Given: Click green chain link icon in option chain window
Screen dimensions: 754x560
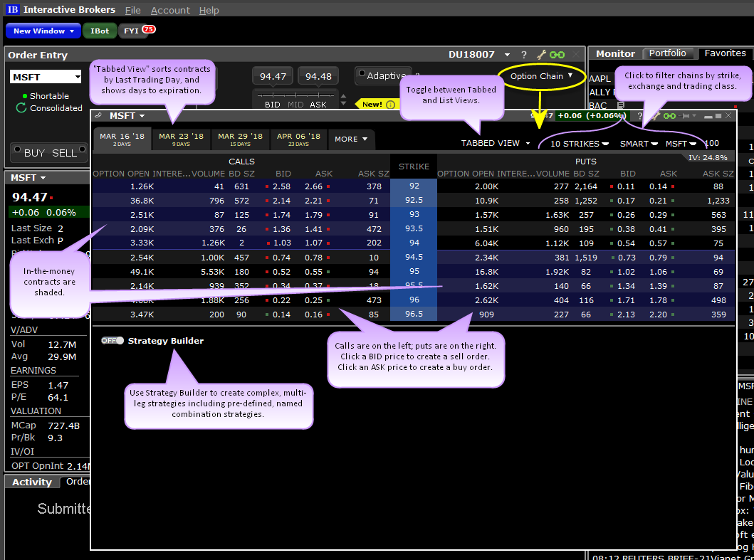Looking at the screenshot, I should coord(670,116).
